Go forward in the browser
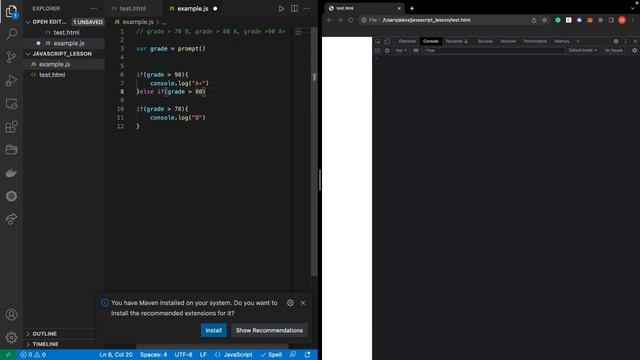 tap(340, 20)
